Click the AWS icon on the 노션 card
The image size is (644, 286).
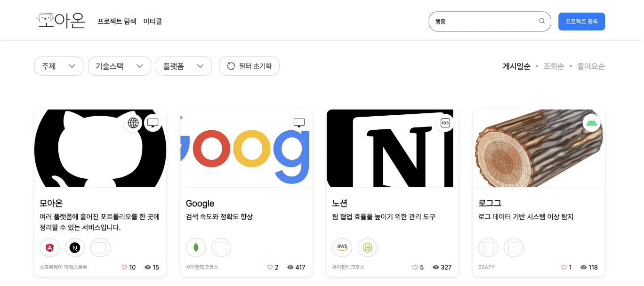[342, 247]
